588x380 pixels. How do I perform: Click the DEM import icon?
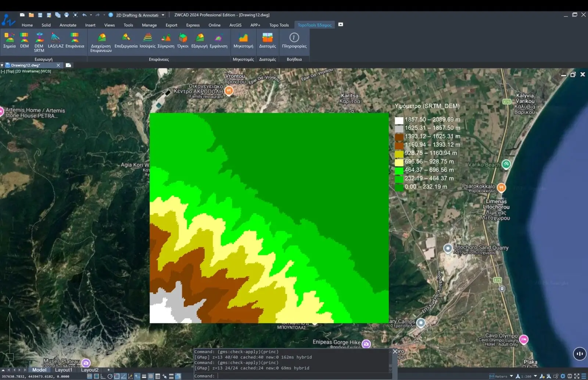click(x=24, y=40)
